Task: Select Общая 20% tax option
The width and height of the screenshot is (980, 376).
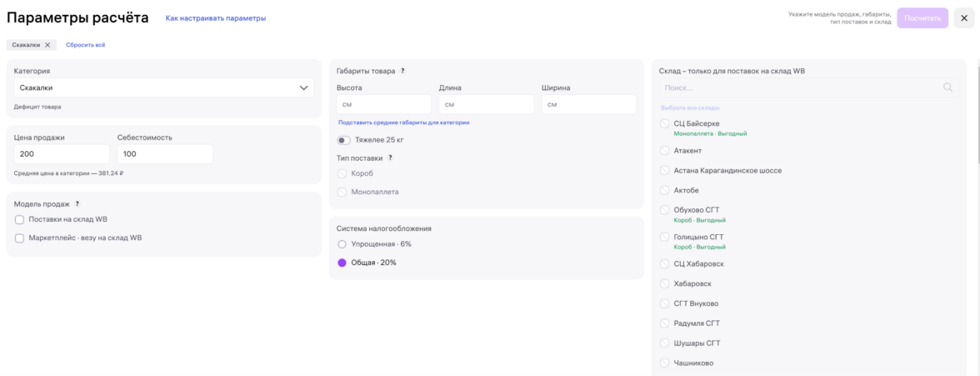Action: pyautogui.click(x=342, y=263)
